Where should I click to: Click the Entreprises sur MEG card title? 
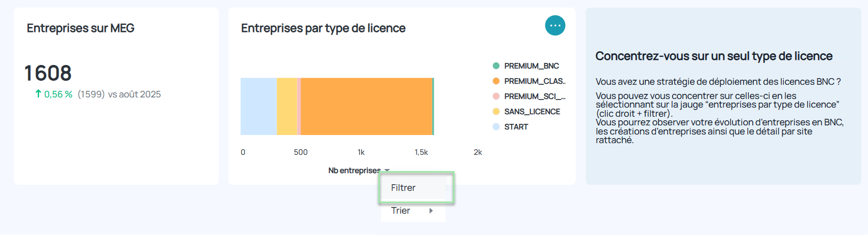[x=81, y=28]
